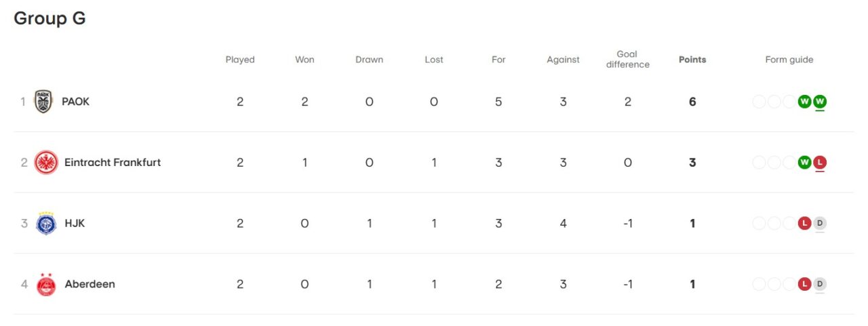Select the HJK team name

tap(75, 223)
